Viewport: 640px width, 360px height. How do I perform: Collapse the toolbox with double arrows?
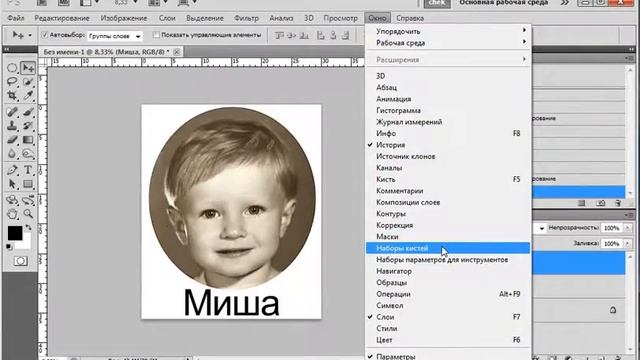point(7,49)
